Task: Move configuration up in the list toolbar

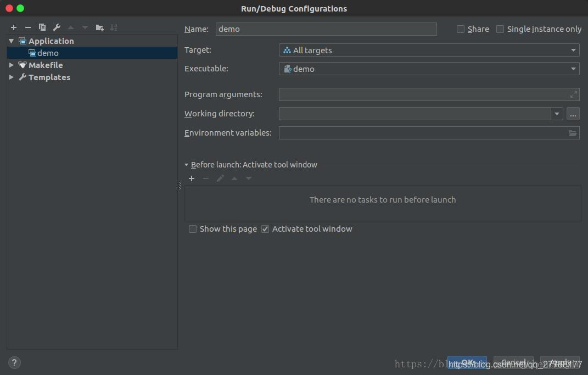Action: 71,27
